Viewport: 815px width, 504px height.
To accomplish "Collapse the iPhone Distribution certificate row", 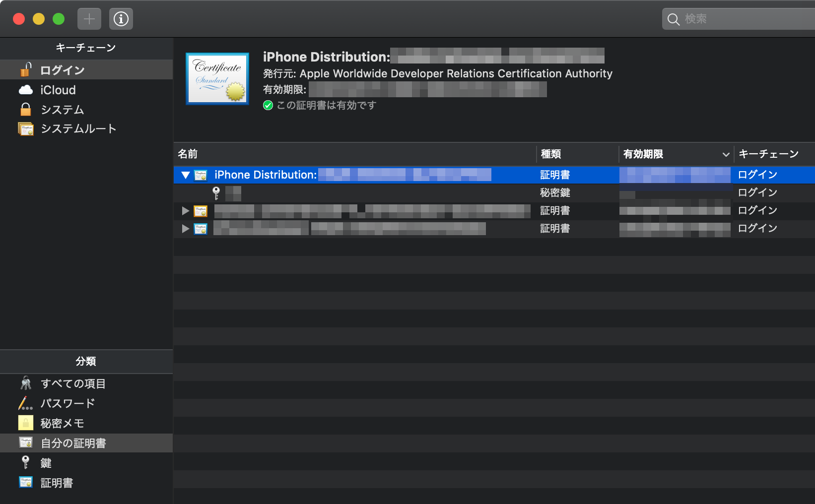I will click(186, 175).
